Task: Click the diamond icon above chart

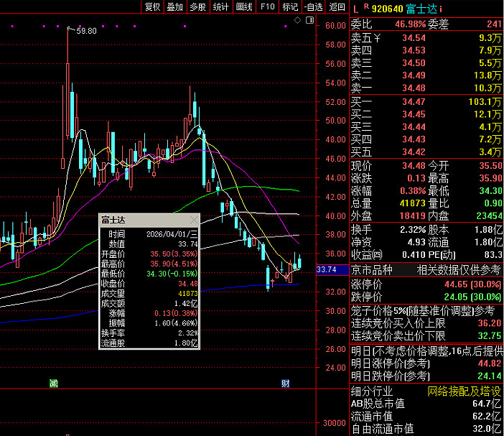Action: click(298, 21)
